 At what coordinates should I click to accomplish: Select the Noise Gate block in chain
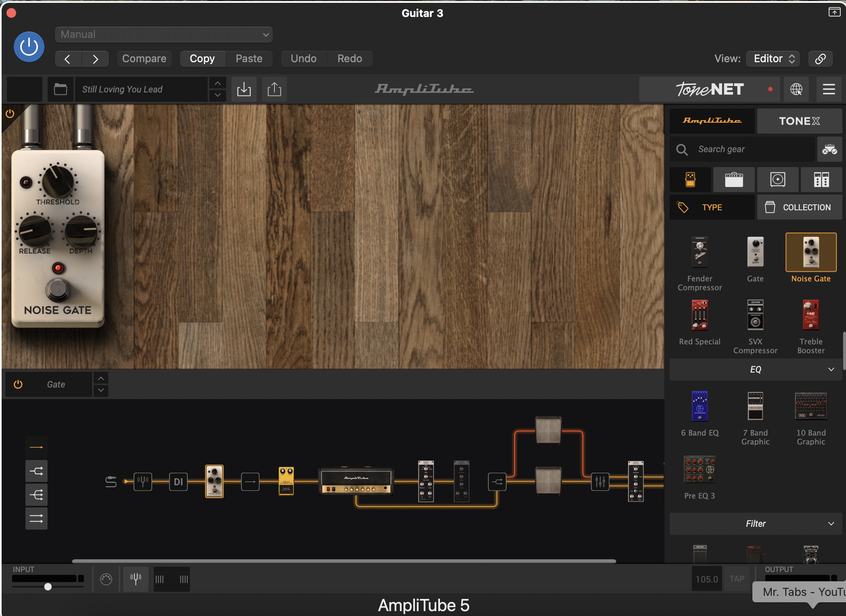coord(214,482)
